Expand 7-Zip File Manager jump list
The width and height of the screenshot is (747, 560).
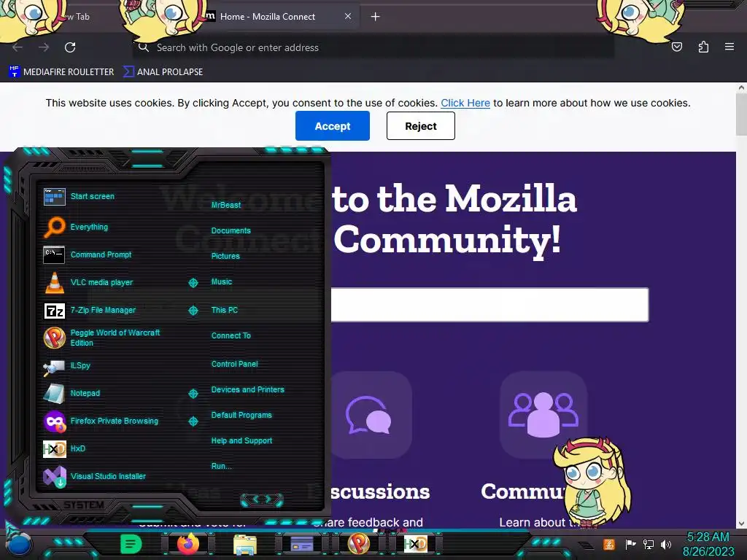tap(193, 311)
